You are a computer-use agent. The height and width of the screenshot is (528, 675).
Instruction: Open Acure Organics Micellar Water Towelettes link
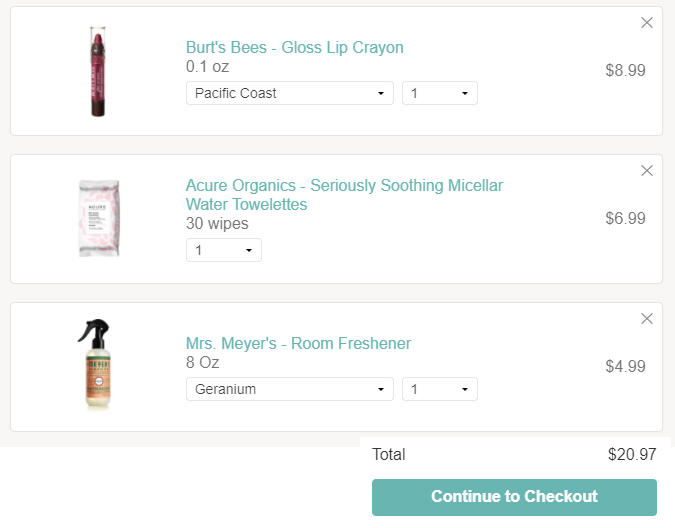[x=344, y=195]
